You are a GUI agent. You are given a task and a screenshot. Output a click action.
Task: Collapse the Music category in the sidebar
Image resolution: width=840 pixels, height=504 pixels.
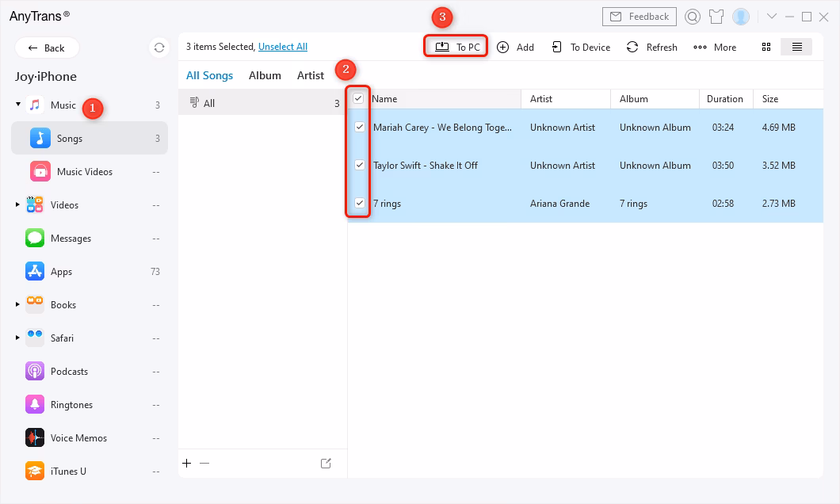pos(17,104)
